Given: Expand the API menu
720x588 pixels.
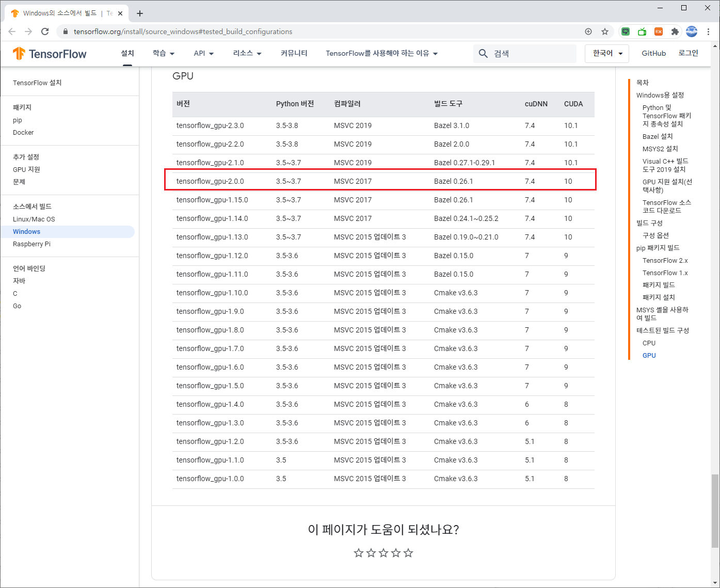Looking at the screenshot, I should click(204, 53).
